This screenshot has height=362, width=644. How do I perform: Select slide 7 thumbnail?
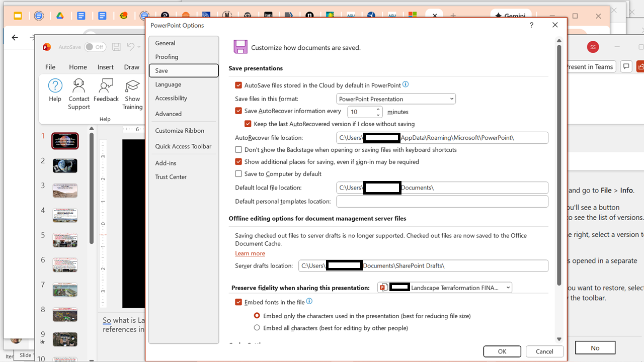[x=65, y=290]
